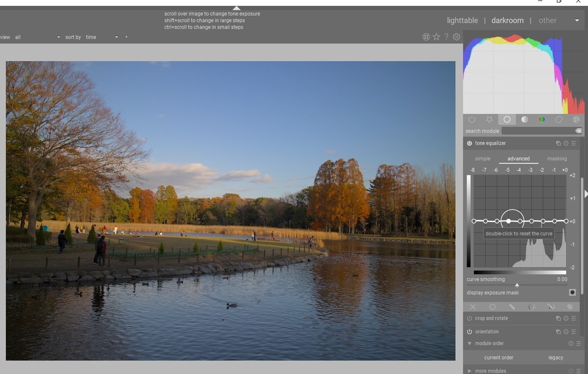Reset tone equalizer parameters
Screen dimensions: 588x374
click(x=565, y=143)
